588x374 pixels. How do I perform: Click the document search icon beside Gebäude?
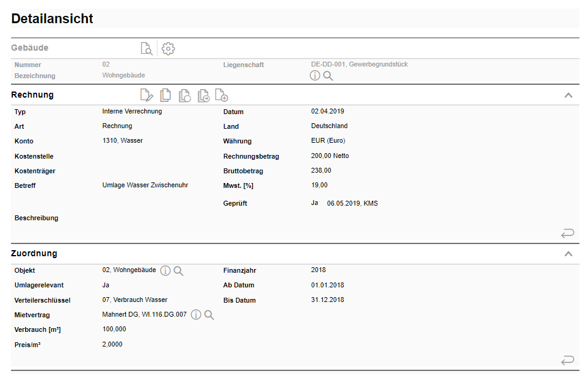click(x=147, y=49)
